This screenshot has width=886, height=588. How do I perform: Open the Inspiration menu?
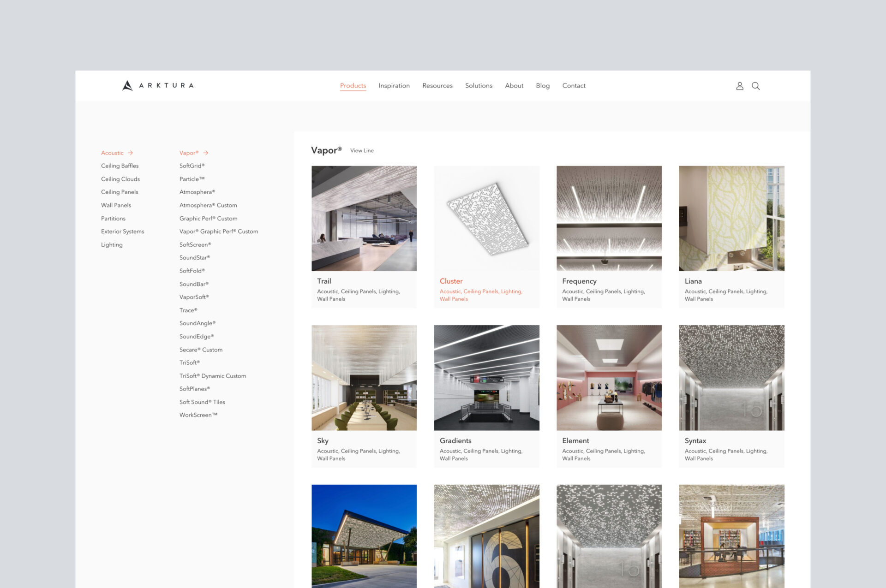click(394, 86)
